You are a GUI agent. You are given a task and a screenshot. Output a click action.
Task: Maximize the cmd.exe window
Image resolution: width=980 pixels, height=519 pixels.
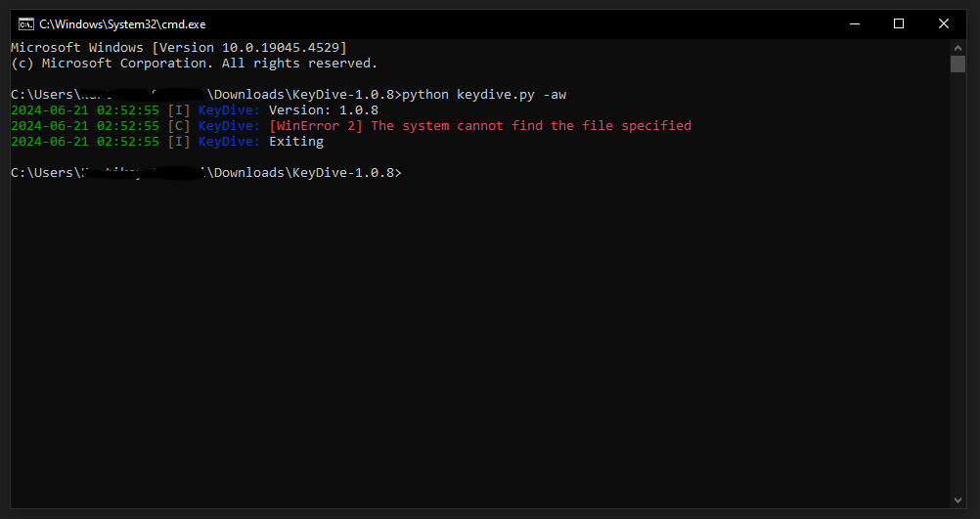click(899, 23)
